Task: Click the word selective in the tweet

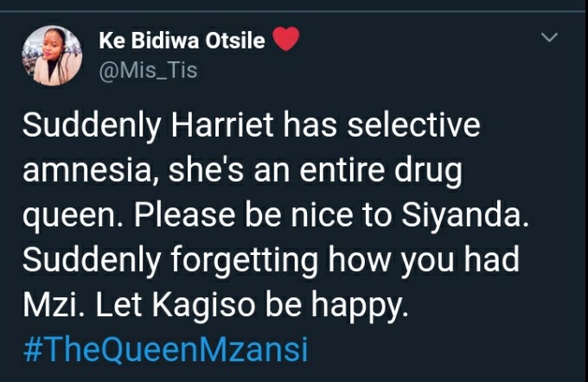Action: pyautogui.click(x=413, y=124)
